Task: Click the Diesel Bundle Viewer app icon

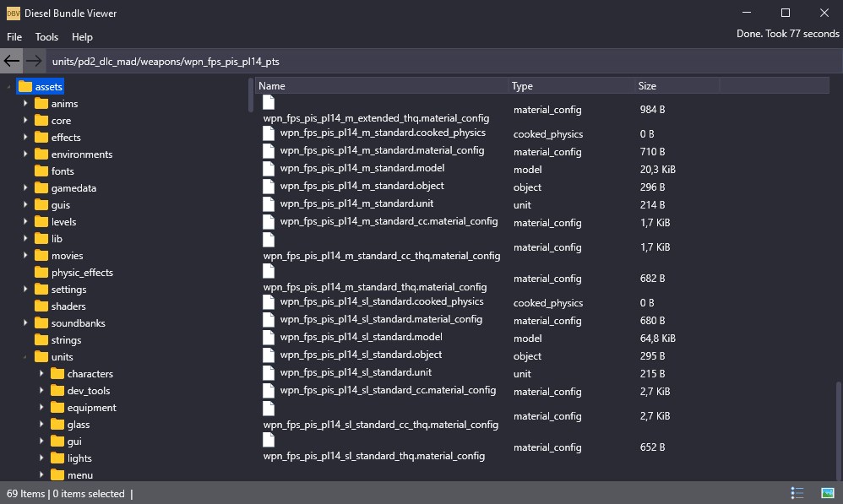Action: point(13,13)
